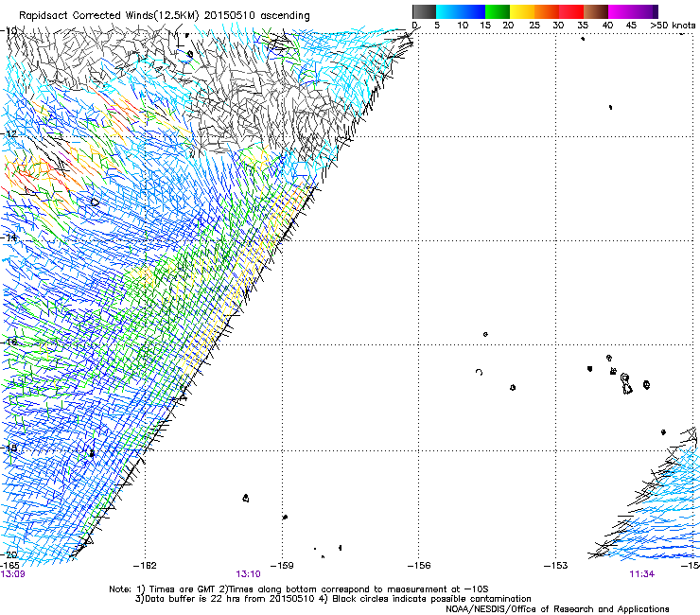Click the legend label '25'
This screenshot has width=700, height=615.
pos(534,26)
